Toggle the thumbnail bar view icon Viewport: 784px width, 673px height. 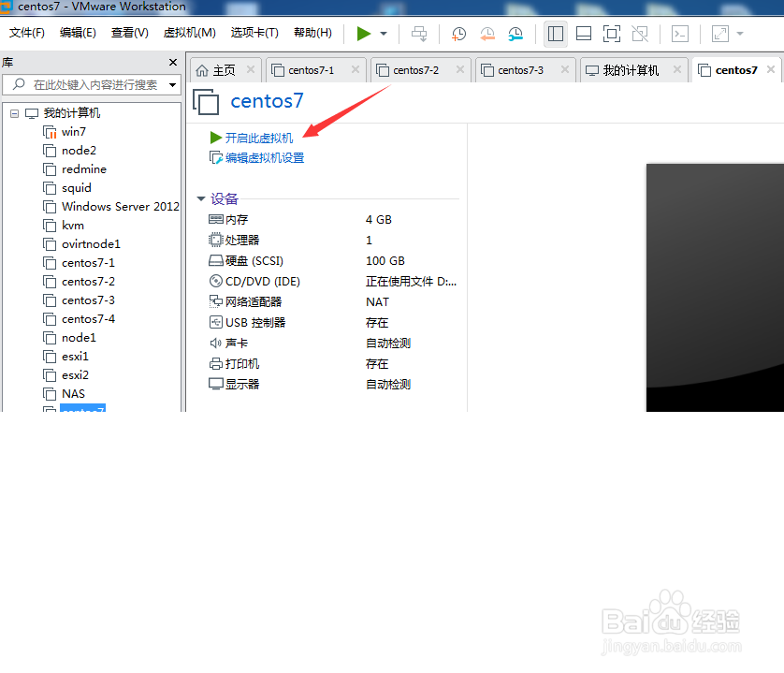click(x=584, y=34)
